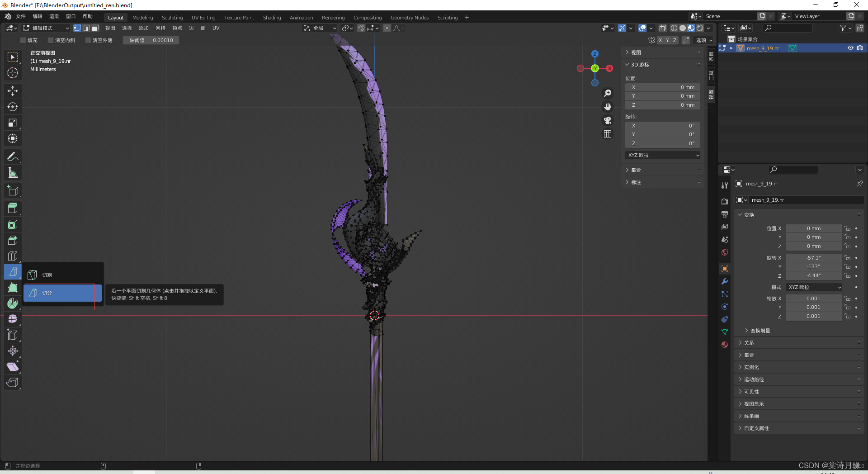This screenshot has width=868, height=474.
Task: Open the Material properties tab
Action: coord(725,345)
